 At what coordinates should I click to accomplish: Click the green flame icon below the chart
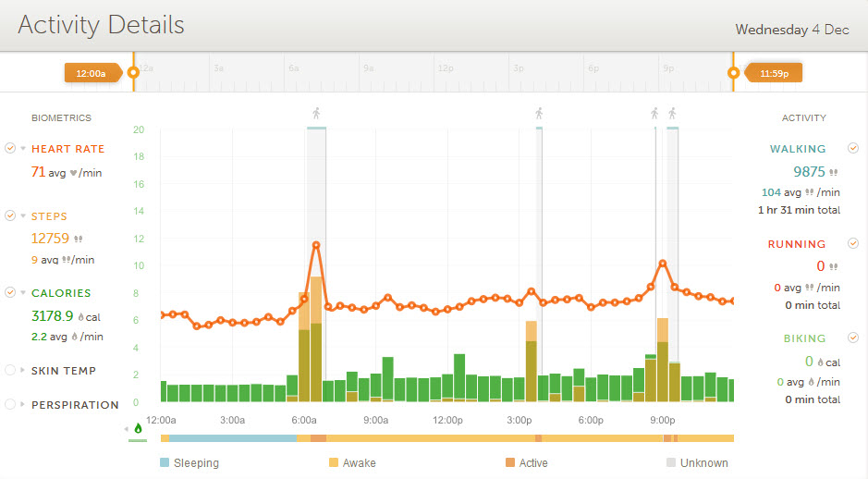pos(139,428)
